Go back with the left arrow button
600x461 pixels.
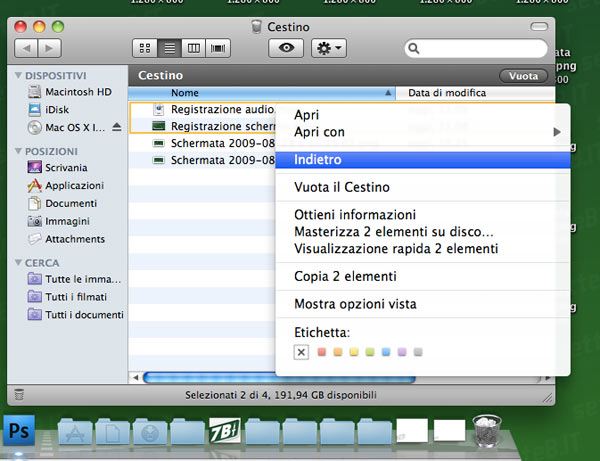click(26, 48)
